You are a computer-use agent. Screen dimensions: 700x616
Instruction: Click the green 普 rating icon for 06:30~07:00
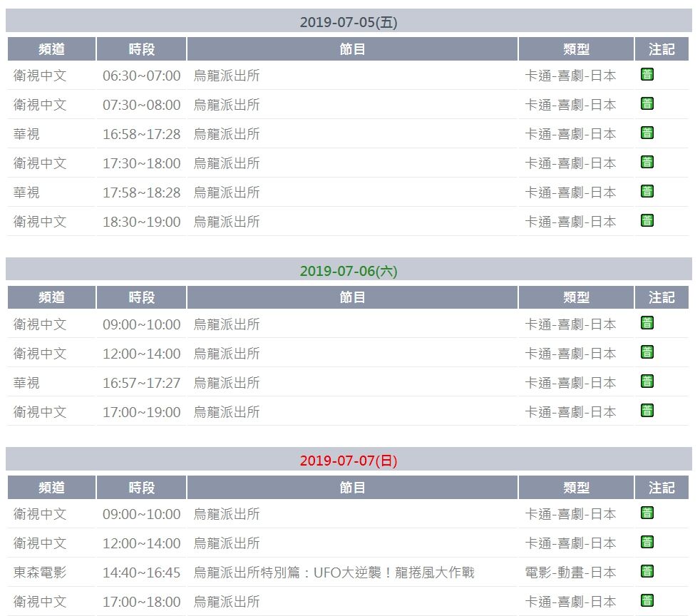(647, 74)
